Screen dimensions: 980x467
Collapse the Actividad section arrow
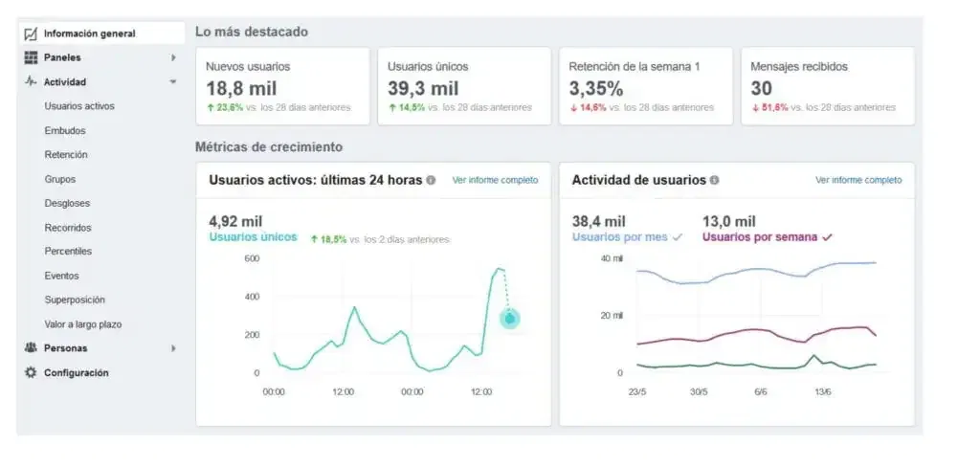(173, 82)
